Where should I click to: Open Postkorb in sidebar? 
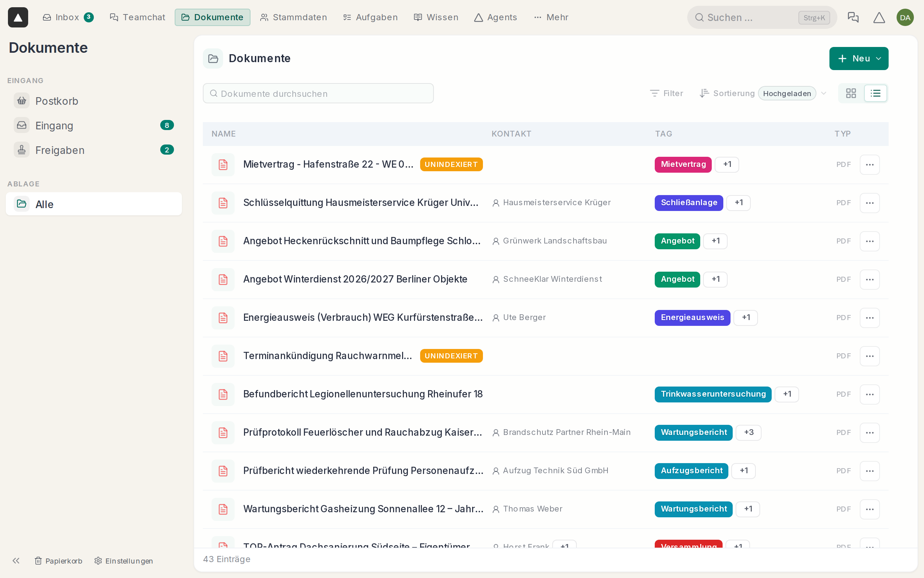pos(93,101)
